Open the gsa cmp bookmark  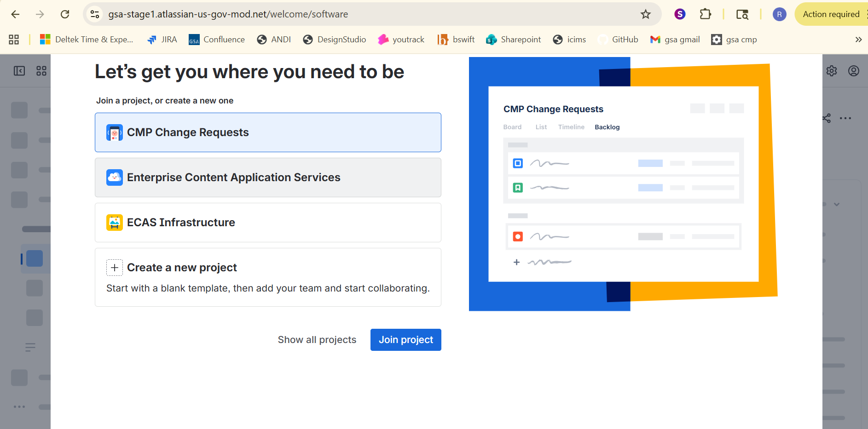coord(734,40)
